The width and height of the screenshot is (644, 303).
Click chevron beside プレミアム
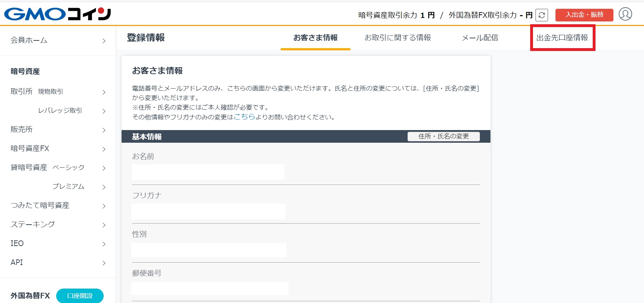click(x=104, y=187)
